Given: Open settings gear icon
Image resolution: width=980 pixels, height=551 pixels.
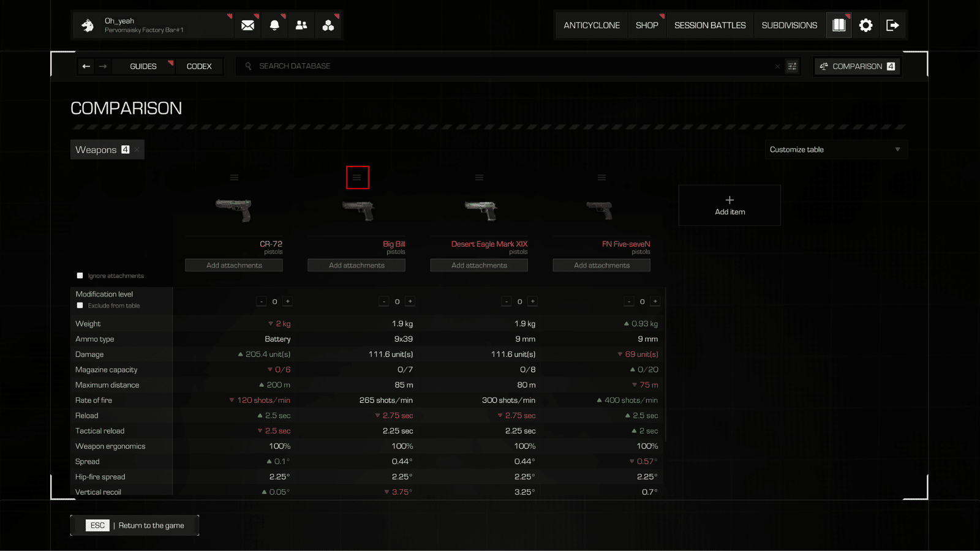Looking at the screenshot, I should pos(865,25).
